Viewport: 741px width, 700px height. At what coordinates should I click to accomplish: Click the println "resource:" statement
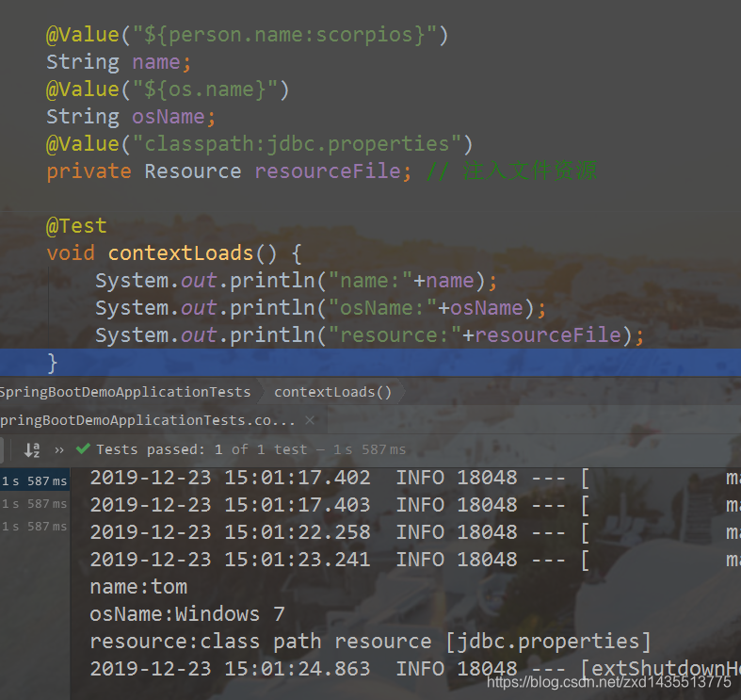click(369, 335)
